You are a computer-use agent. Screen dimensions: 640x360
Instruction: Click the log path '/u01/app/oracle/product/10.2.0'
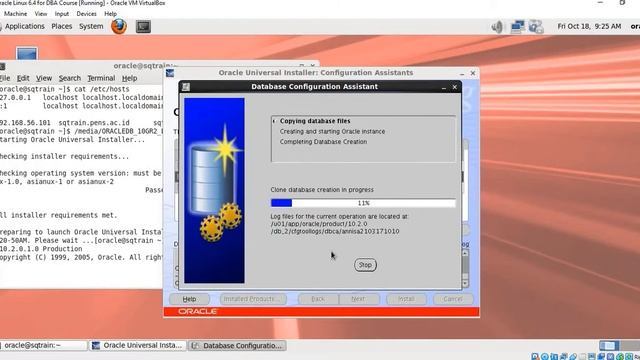319,224
